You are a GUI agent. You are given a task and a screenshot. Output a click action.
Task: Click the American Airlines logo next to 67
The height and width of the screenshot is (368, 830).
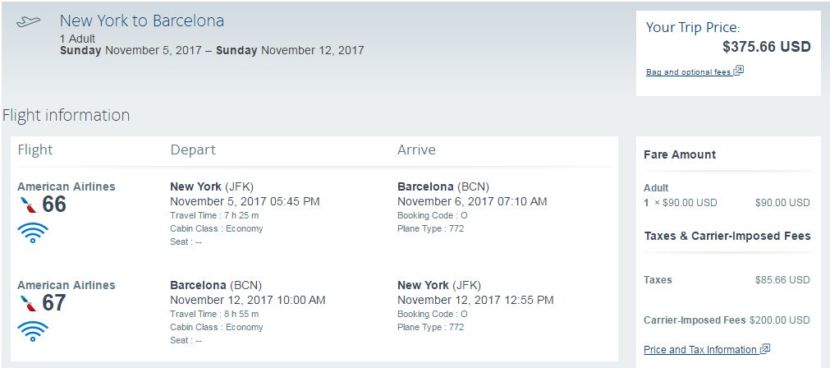click(29, 303)
